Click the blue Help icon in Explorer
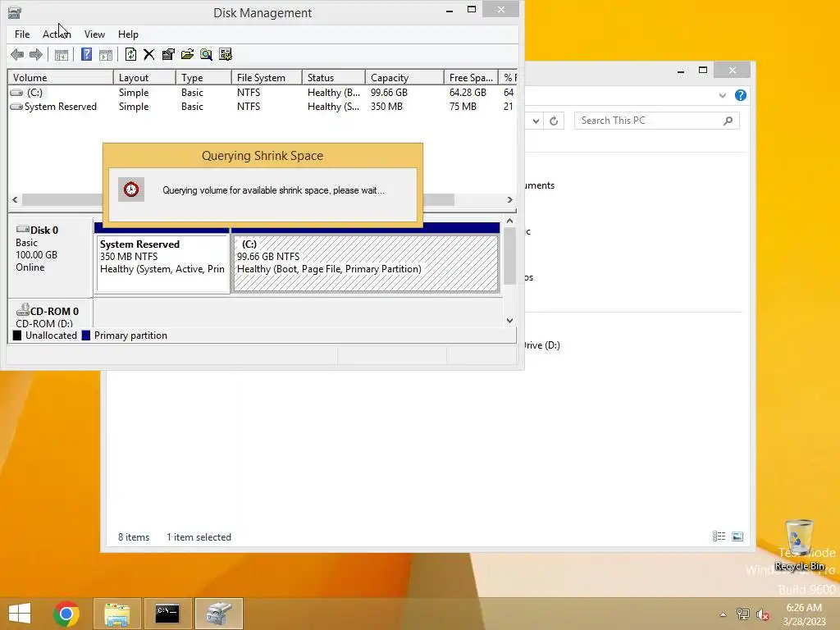The height and width of the screenshot is (630, 840). point(741,95)
